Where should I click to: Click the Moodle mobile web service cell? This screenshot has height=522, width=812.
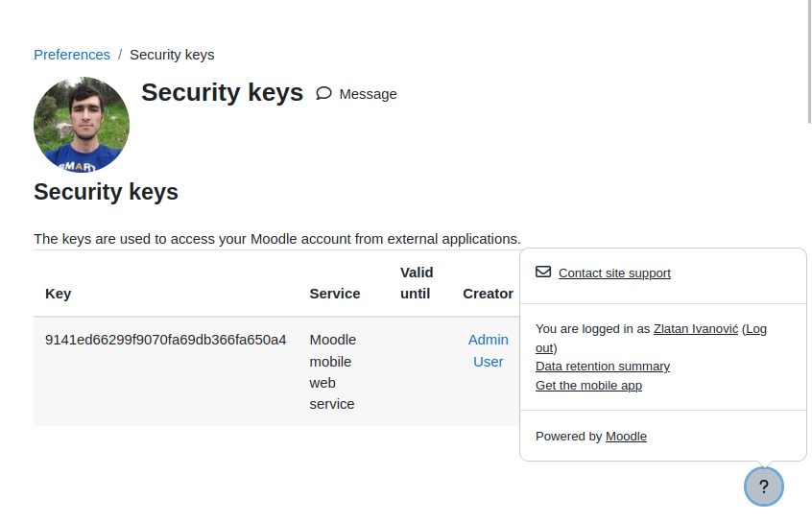[332, 371]
